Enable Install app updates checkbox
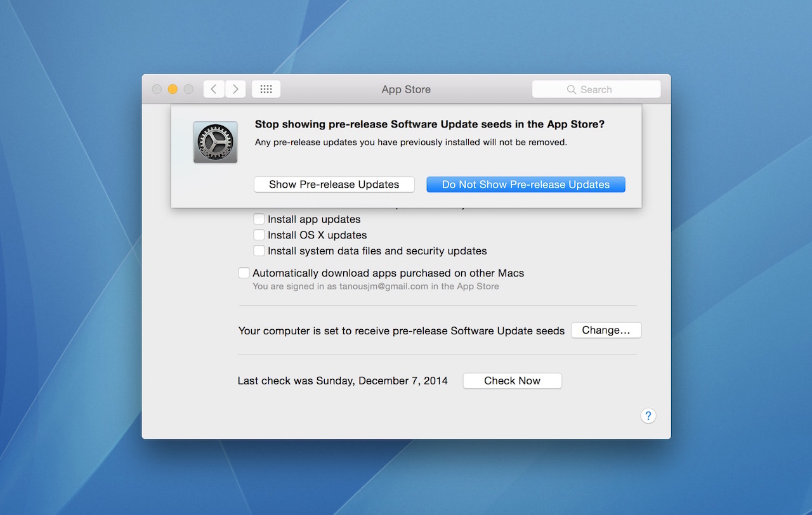 pyautogui.click(x=259, y=219)
